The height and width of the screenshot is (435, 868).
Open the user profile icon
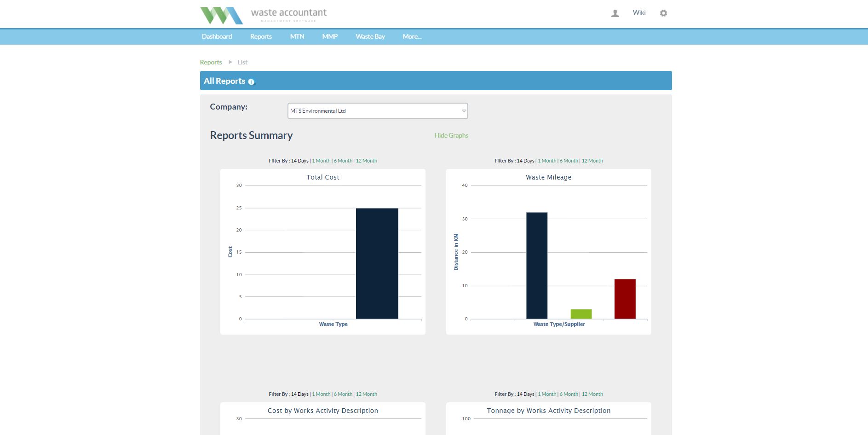(x=615, y=13)
